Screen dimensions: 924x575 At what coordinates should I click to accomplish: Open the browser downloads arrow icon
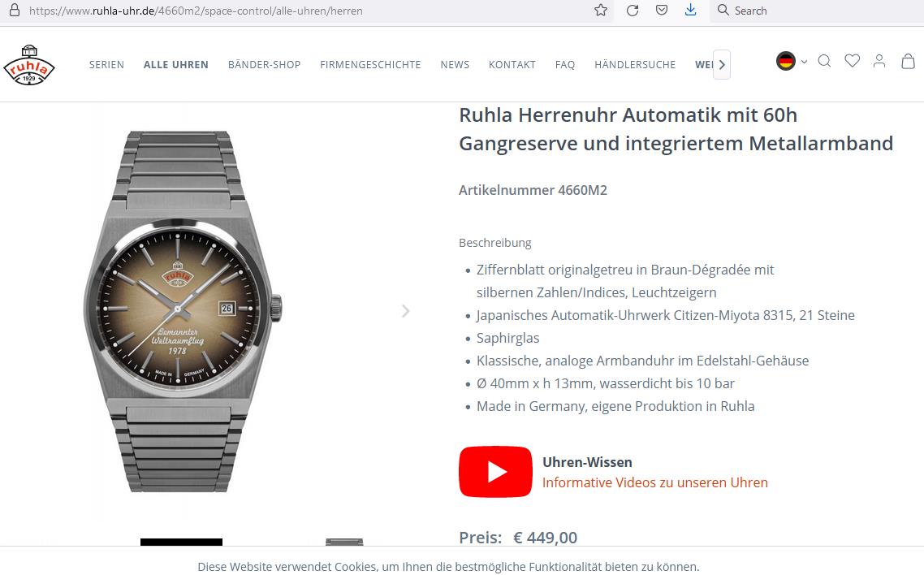pyautogui.click(x=691, y=10)
